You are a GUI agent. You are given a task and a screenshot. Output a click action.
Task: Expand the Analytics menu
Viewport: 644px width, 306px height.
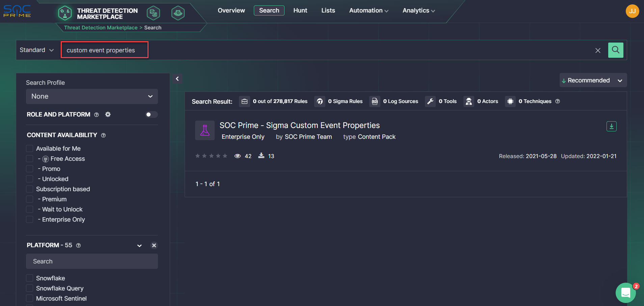pyautogui.click(x=419, y=10)
